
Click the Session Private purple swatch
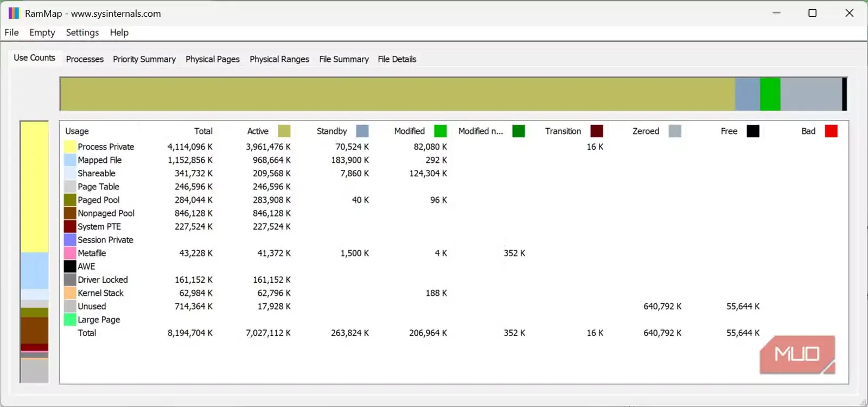click(x=70, y=240)
